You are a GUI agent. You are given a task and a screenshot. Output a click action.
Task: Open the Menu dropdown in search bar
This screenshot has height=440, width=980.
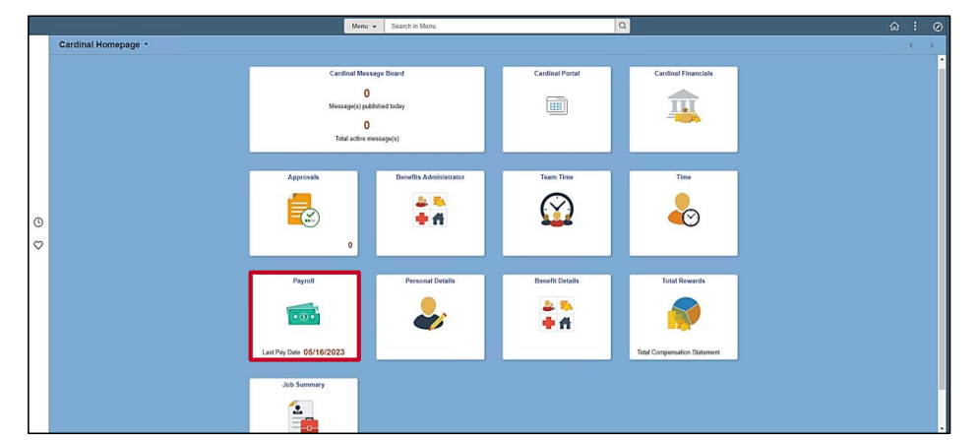(x=364, y=27)
